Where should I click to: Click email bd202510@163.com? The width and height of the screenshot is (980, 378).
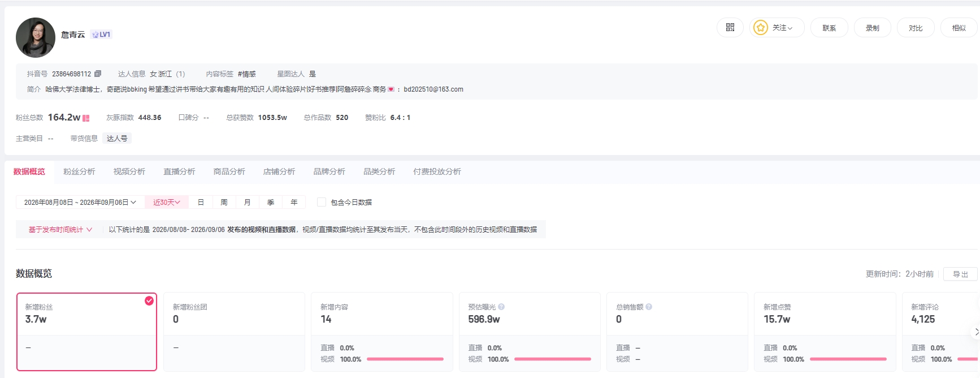tap(433, 89)
